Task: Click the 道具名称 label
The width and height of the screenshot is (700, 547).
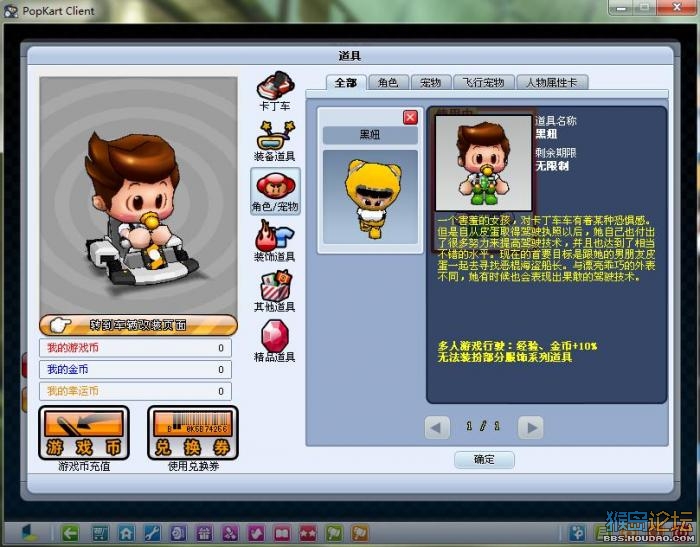Action: coord(556,121)
